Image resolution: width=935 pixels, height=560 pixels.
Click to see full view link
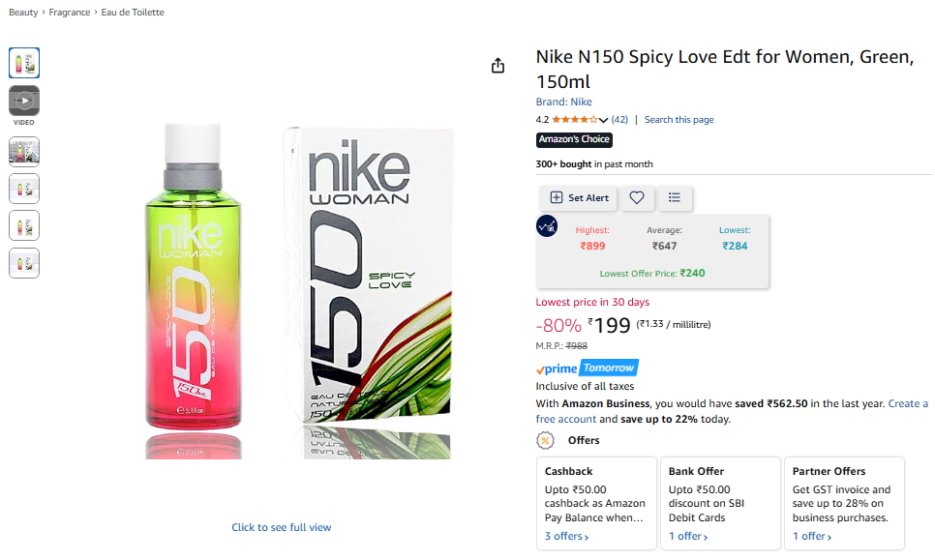[282, 527]
